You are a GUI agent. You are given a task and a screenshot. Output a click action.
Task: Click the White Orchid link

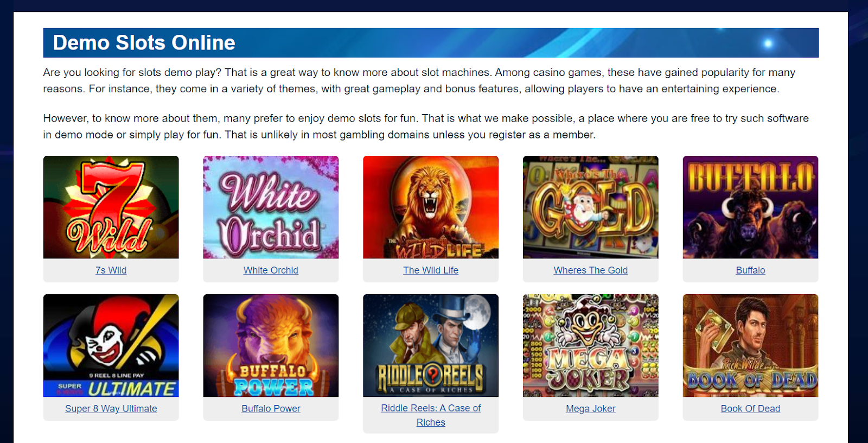(x=271, y=270)
